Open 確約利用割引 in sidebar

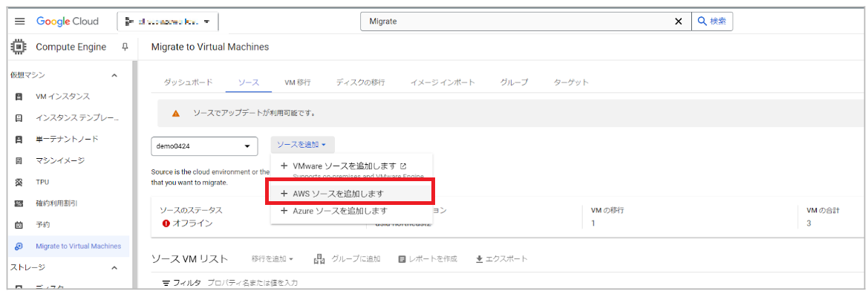point(56,203)
